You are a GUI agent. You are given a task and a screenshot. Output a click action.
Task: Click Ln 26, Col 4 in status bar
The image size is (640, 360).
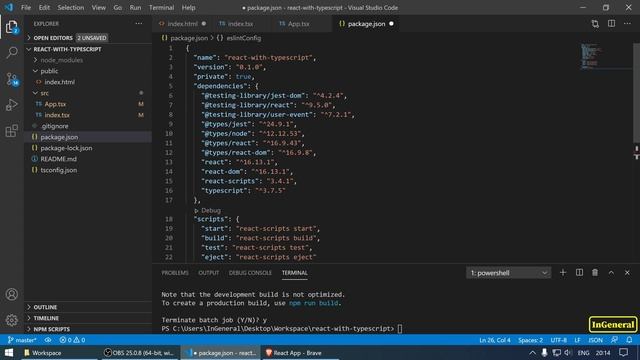495,340
